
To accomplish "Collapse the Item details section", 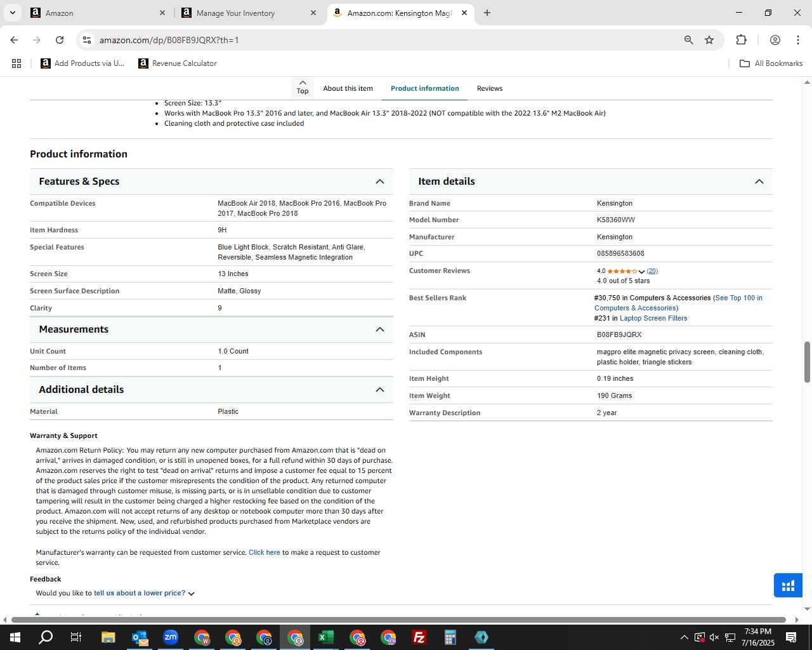I will tap(759, 182).
